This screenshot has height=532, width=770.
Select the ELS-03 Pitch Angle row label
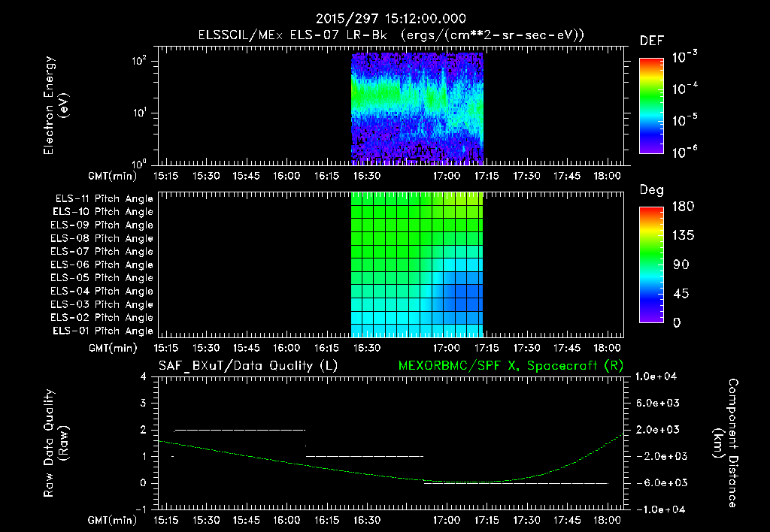[102, 305]
